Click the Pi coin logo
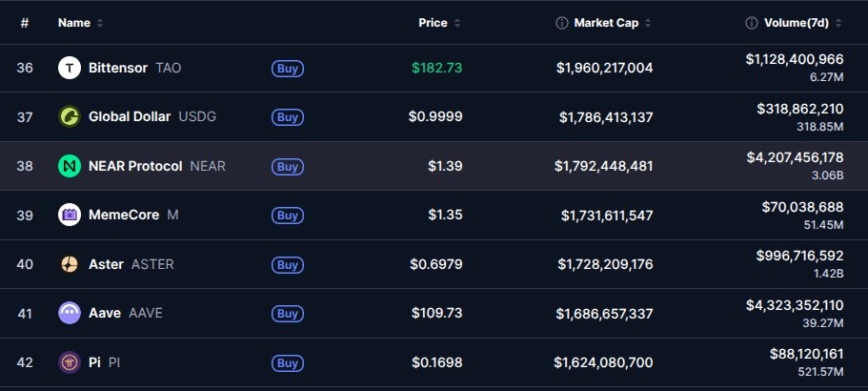 coord(70,363)
